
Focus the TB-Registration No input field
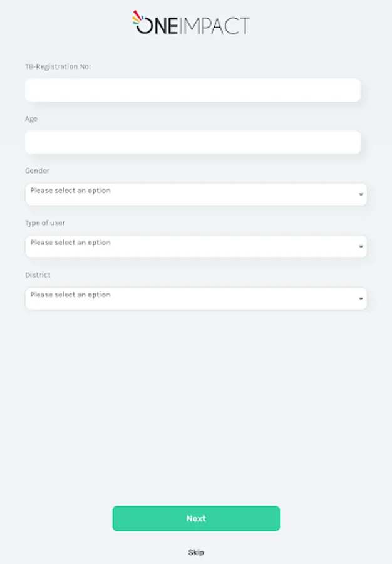[x=192, y=90]
